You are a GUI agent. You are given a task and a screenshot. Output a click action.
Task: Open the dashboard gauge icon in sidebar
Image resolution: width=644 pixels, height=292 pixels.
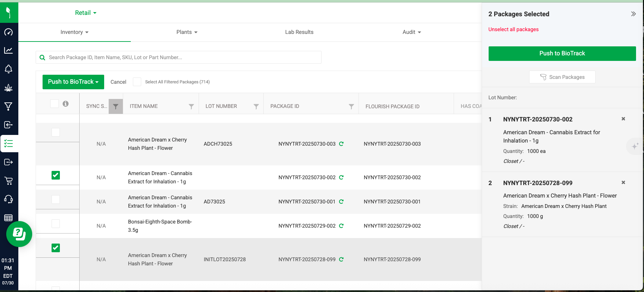coord(9,32)
